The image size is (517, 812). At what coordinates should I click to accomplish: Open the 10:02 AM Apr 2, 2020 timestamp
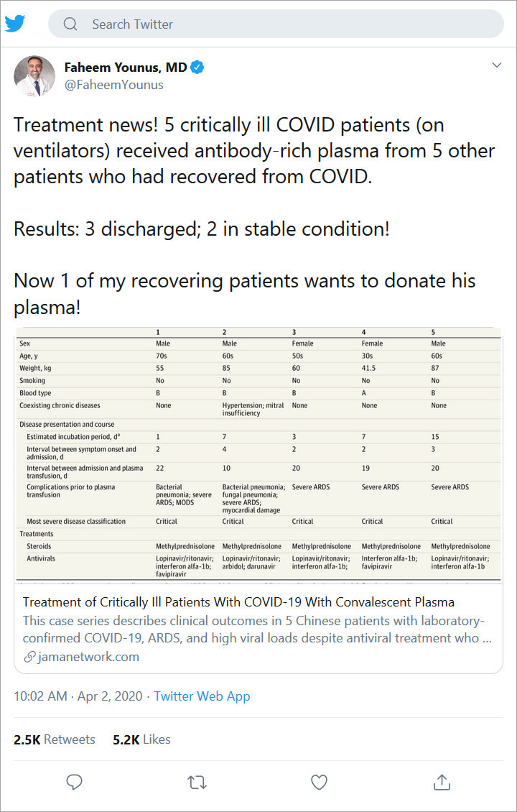coord(78,696)
